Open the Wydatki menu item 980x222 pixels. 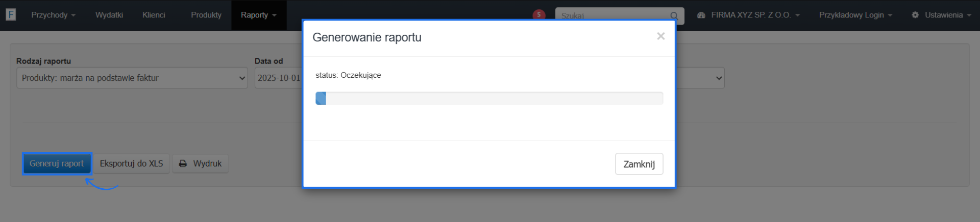109,15
